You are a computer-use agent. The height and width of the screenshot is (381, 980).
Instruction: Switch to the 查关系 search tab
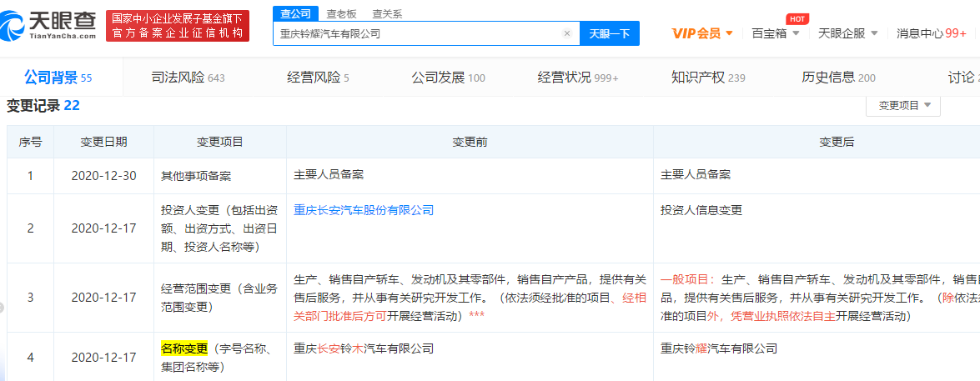387,13
